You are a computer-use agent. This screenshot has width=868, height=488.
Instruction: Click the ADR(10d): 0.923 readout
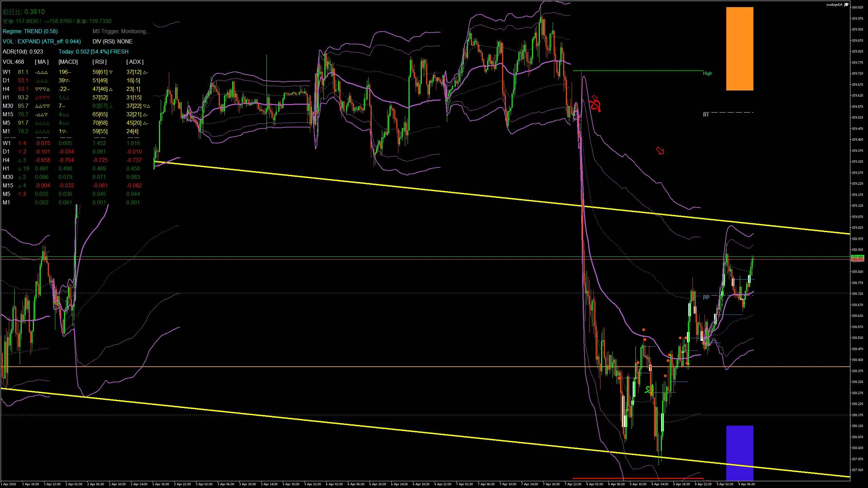(22, 52)
